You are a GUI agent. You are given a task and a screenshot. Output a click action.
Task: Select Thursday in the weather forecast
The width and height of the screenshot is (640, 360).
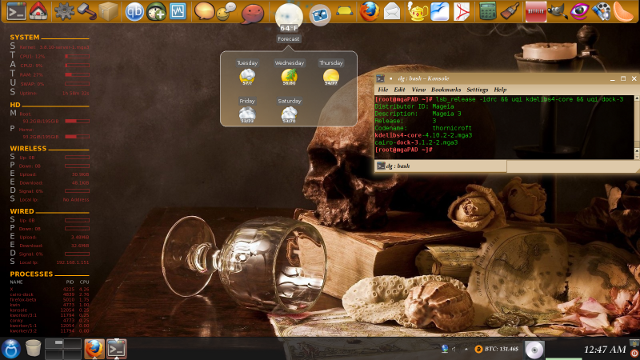click(331, 72)
